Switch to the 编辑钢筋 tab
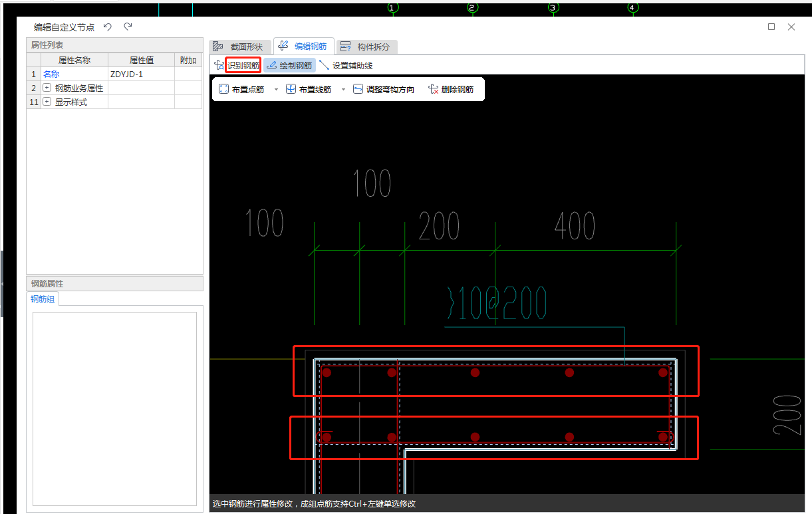The width and height of the screenshot is (812, 514). 303,46
